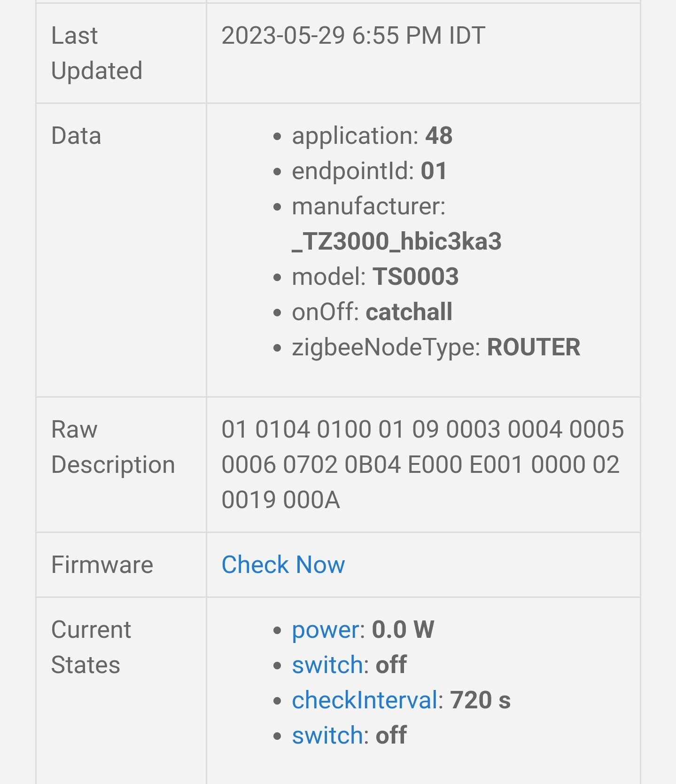
Task: Select the Firmware row label
Action: pyautogui.click(x=102, y=564)
